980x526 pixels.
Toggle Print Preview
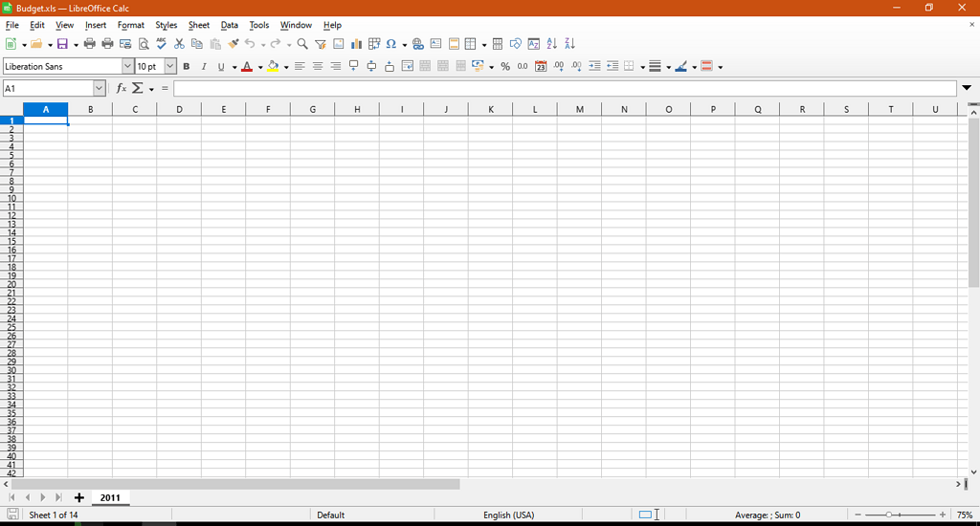coord(144,44)
